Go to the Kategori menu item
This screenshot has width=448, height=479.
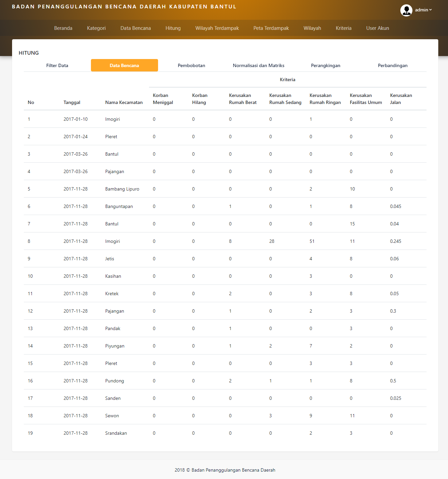[96, 28]
